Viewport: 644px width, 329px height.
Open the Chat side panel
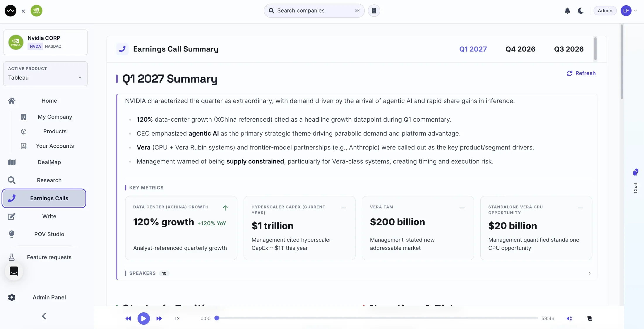click(636, 181)
